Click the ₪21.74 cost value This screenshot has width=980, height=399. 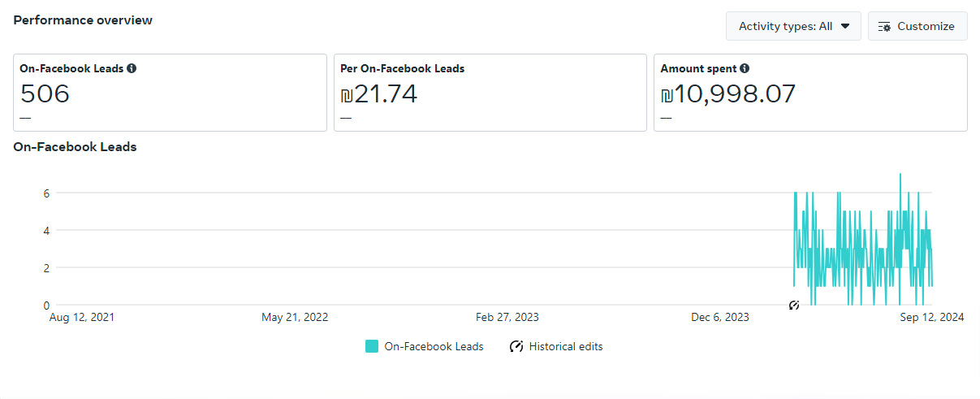[379, 94]
